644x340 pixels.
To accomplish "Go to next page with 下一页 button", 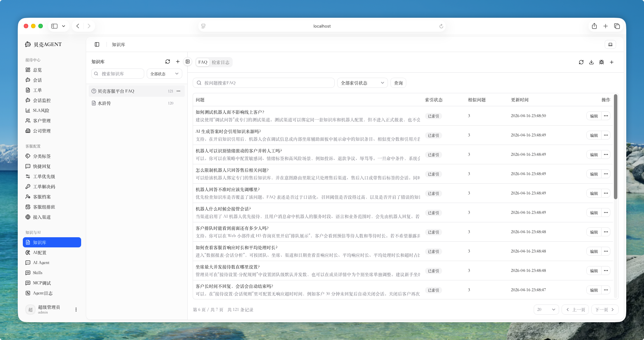I will (604, 310).
